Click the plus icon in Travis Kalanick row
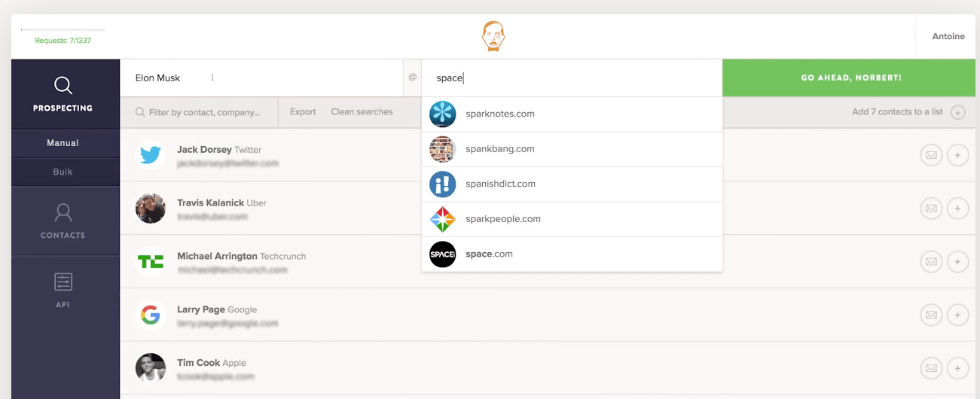980x399 pixels. tap(957, 209)
